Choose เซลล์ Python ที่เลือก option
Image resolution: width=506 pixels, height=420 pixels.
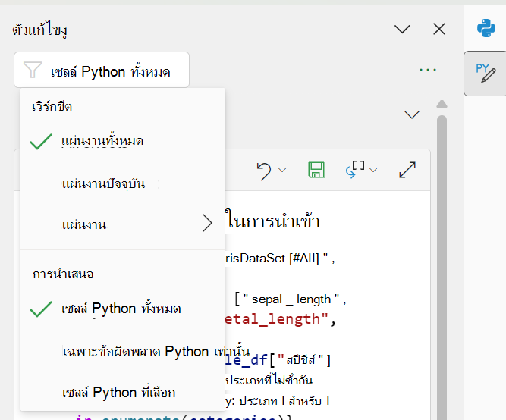pyautogui.click(x=123, y=393)
